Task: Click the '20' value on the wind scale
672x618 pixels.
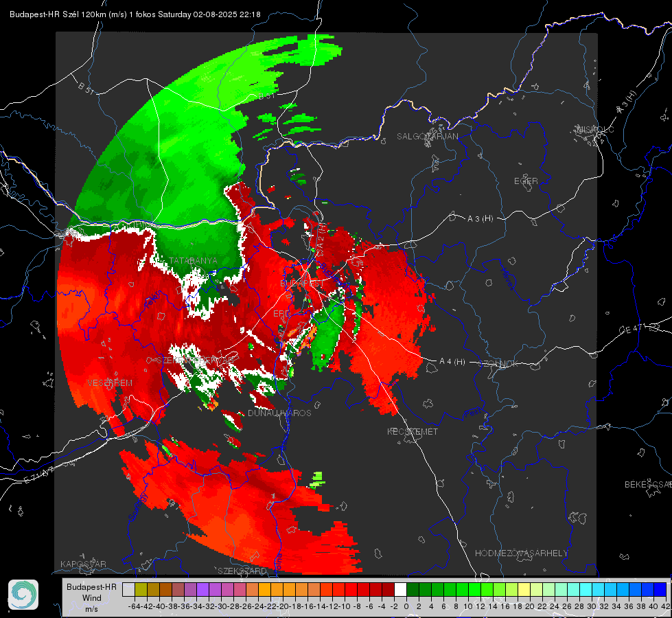Action: pos(530,606)
